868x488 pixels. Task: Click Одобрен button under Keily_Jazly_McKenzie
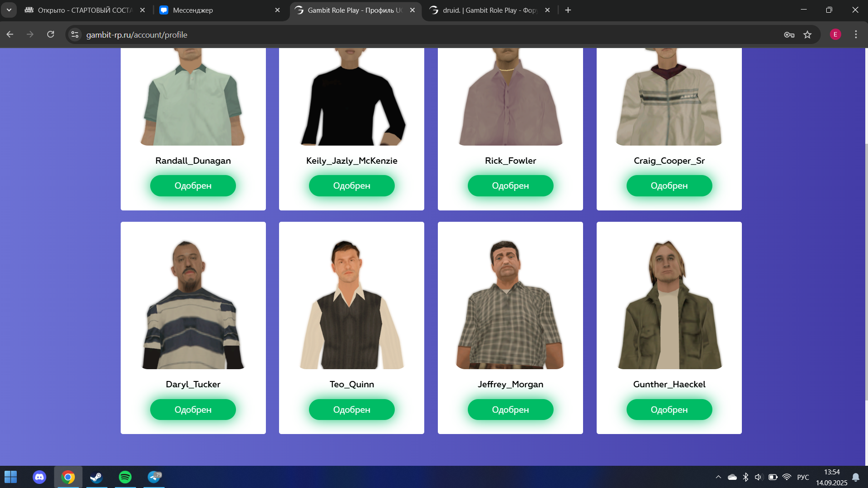[352, 185]
